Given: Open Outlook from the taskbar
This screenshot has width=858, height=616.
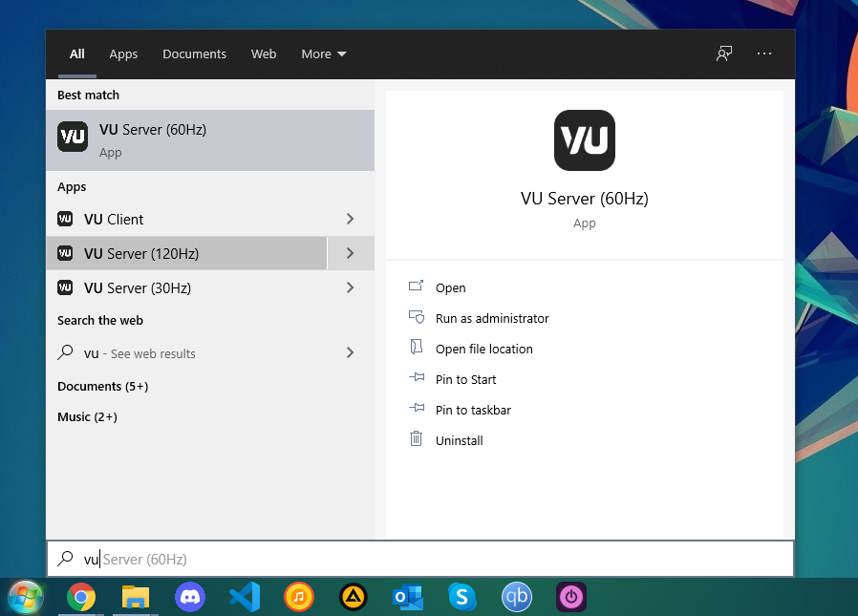Looking at the screenshot, I should (408, 598).
